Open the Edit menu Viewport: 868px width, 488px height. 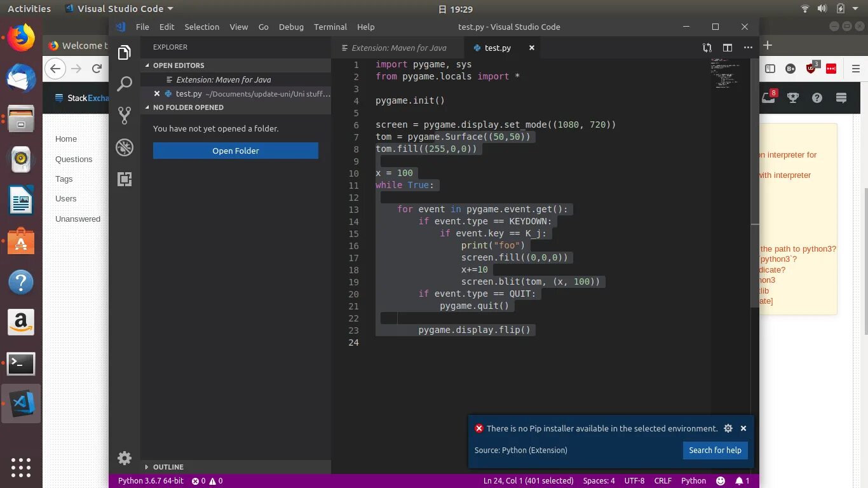[x=166, y=27]
